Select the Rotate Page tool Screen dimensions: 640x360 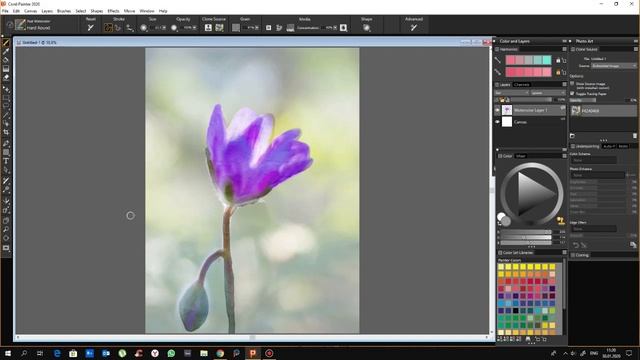click(x=6, y=238)
